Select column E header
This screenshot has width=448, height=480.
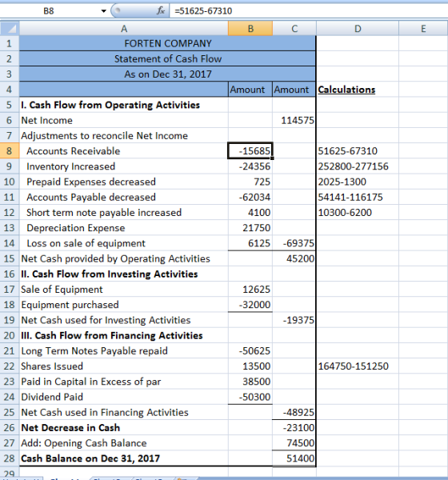coord(423,29)
